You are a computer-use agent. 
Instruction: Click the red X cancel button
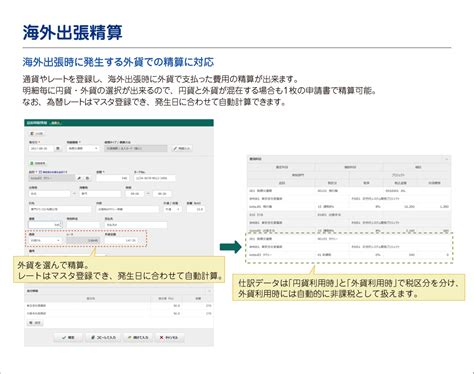(x=169, y=338)
